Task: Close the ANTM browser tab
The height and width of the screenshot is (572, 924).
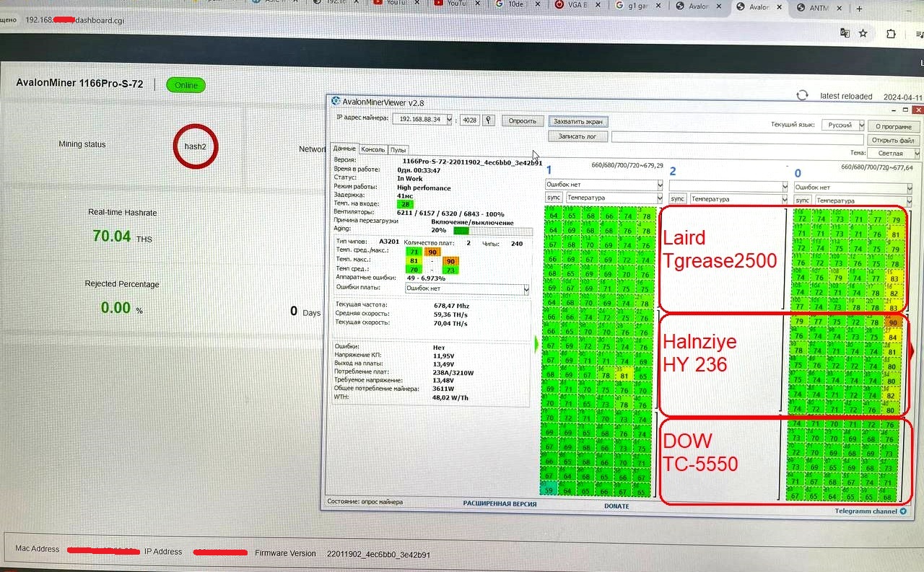Action: [840, 7]
